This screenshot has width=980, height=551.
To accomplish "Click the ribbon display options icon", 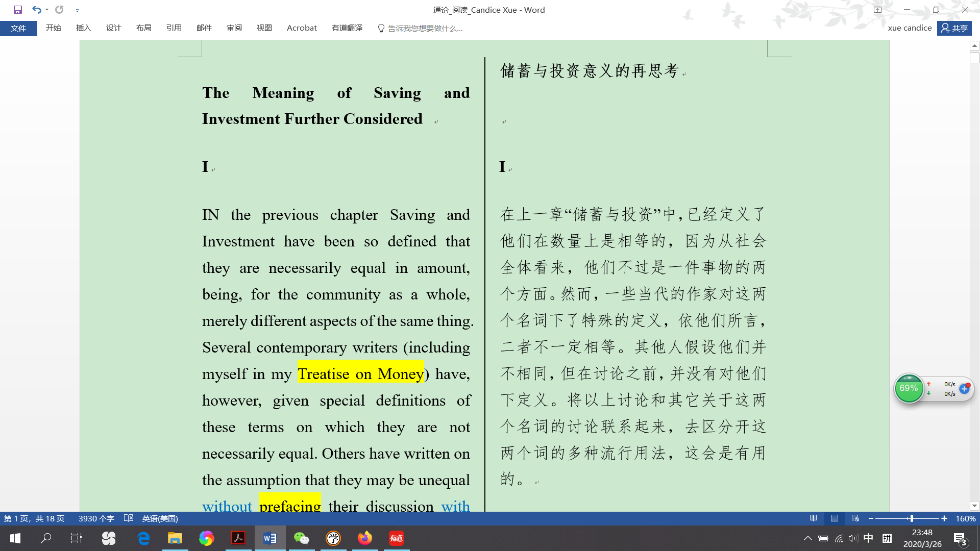I will tap(877, 10).
